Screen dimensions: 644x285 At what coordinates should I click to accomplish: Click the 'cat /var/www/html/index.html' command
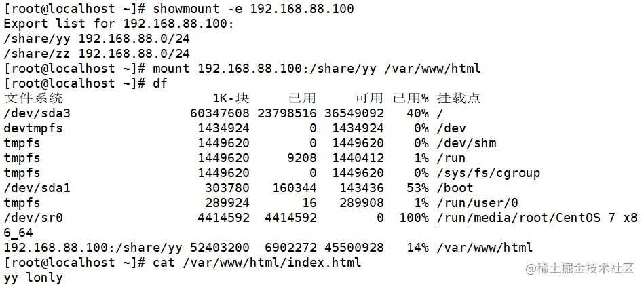(x=257, y=263)
